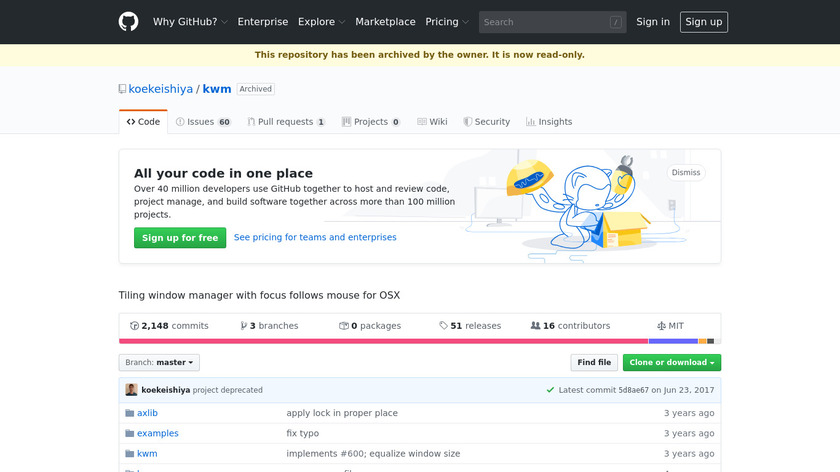The width and height of the screenshot is (840, 472).
Task: Switch to the Code tab
Action: click(143, 122)
